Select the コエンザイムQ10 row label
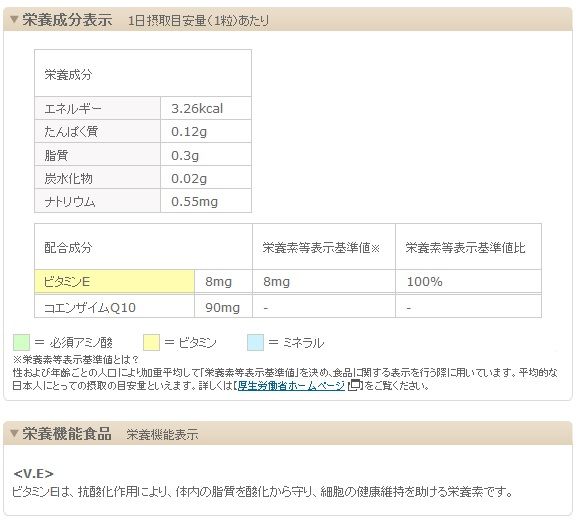Image resolution: width=578 pixels, height=521 pixels. (90, 307)
